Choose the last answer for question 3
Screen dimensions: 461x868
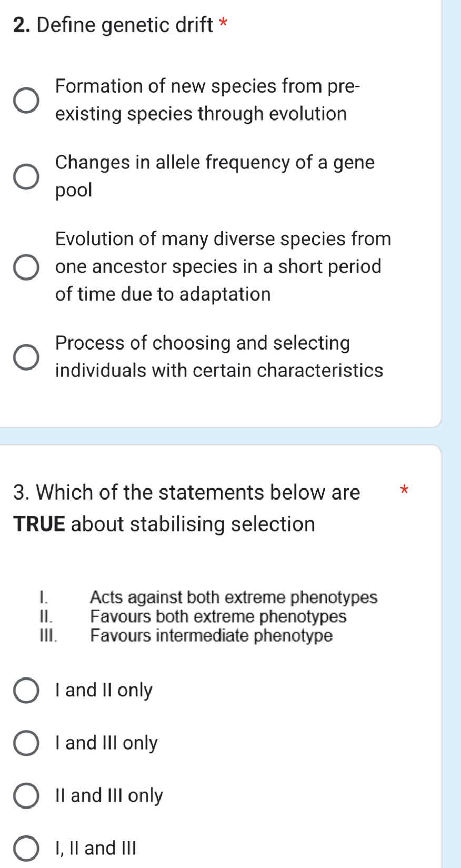26,848
